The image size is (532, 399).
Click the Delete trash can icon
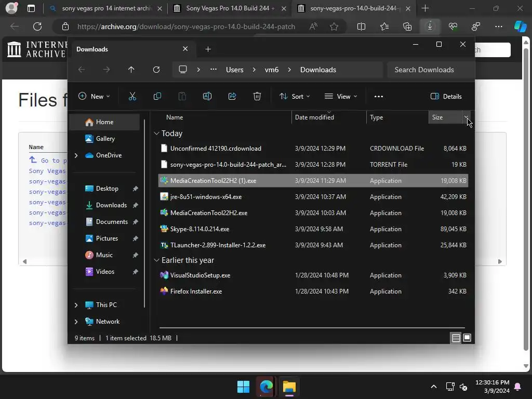coord(257,96)
